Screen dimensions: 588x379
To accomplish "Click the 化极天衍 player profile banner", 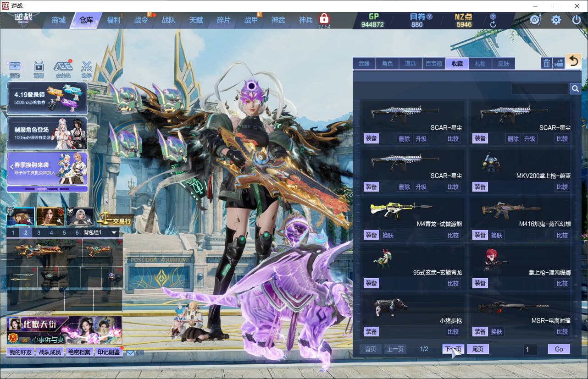I will (x=65, y=330).
